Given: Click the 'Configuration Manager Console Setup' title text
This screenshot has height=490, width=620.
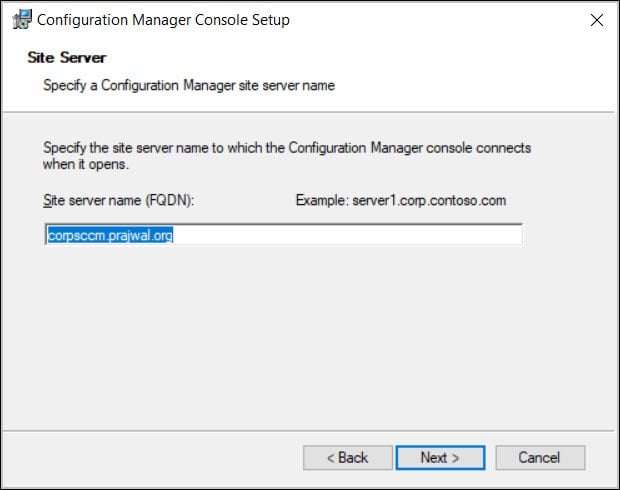Looking at the screenshot, I should (x=163, y=20).
